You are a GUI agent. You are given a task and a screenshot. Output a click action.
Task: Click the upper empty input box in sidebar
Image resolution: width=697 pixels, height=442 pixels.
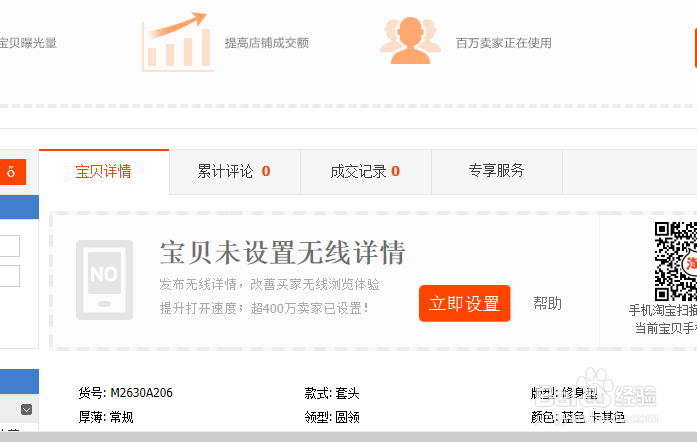tap(10, 246)
